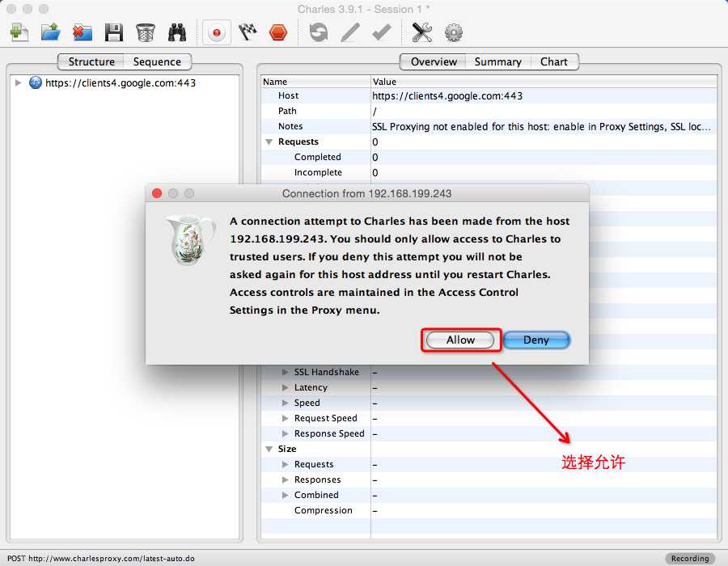Click Deny in the connection dialog
Image resolution: width=728 pixels, height=566 pixels.
point(536,340)
